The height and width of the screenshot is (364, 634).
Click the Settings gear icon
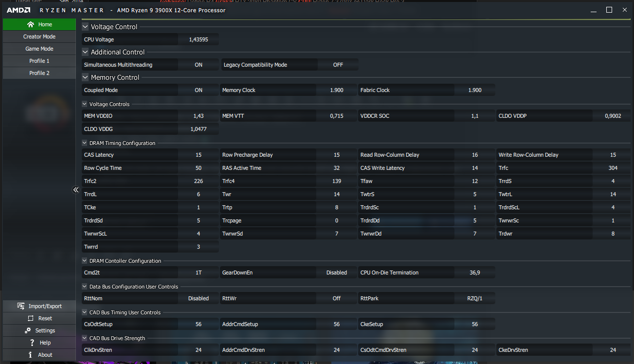[27, 330]
